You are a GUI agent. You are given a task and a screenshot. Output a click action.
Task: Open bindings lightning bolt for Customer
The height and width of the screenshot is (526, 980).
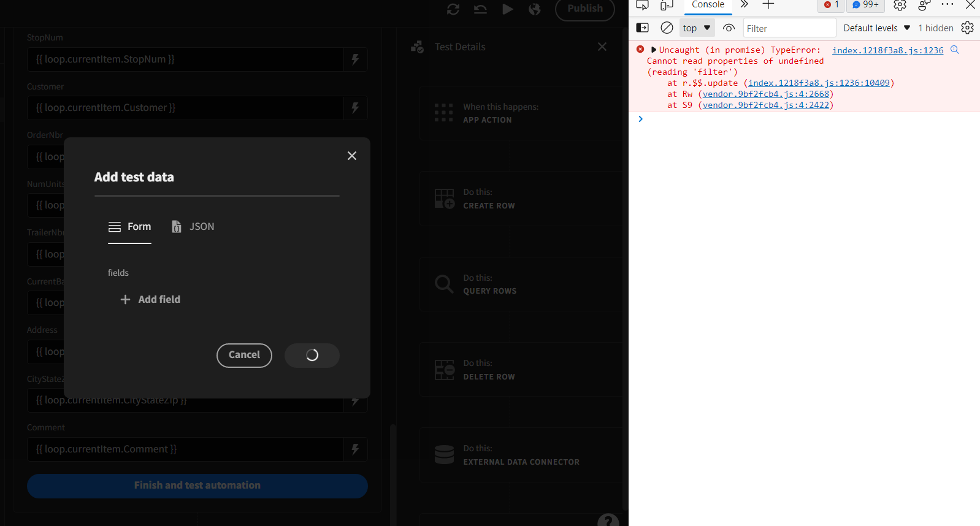355,108
